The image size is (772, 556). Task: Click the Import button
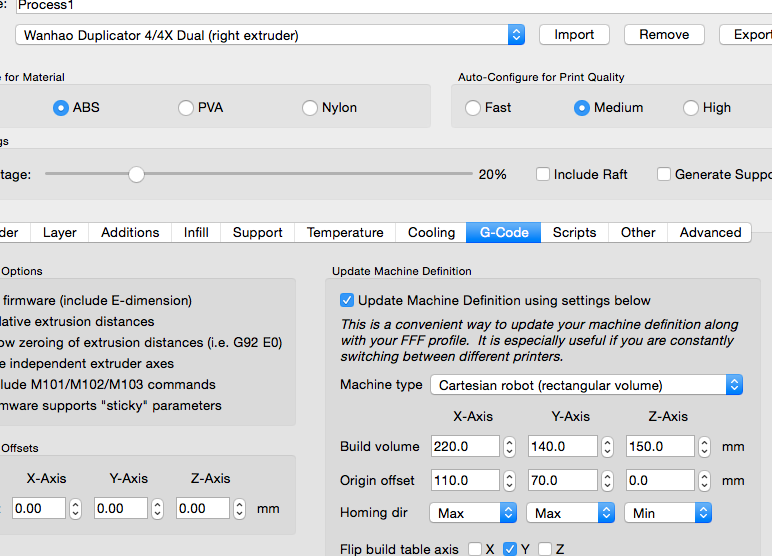pyautogui.click(x=574, y=35)
